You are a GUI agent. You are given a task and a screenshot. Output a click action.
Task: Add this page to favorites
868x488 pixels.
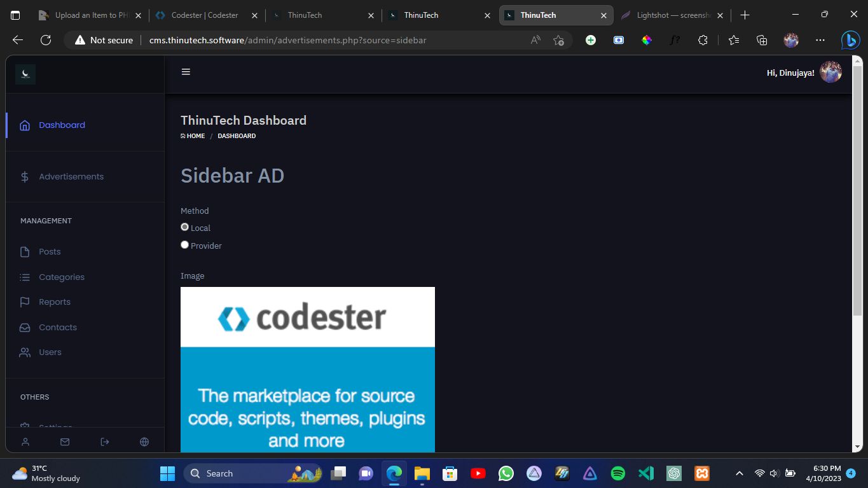click(558, 40)
